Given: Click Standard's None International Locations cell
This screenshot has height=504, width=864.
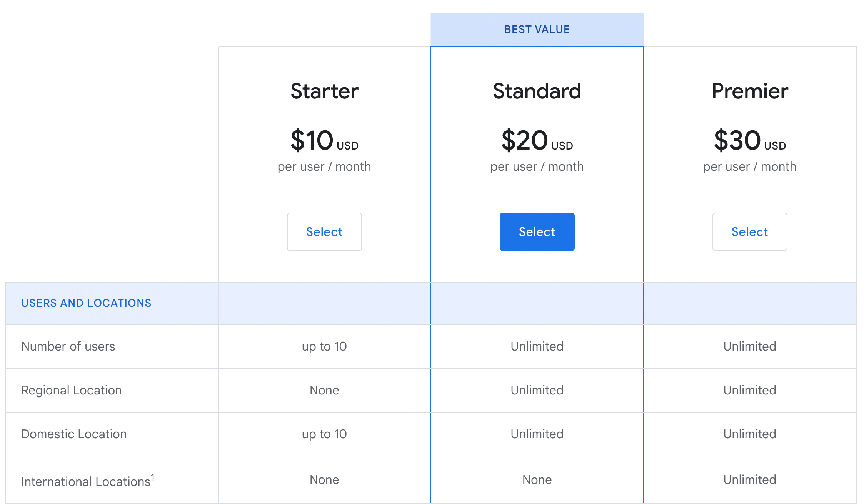Looking at the screenshot, I should [537, 480].
